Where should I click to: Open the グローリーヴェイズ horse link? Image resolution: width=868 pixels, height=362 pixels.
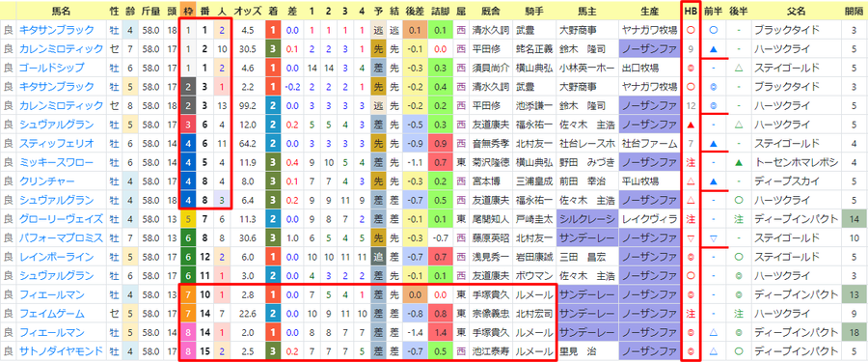pyautogui.click(x=61, y=219)
